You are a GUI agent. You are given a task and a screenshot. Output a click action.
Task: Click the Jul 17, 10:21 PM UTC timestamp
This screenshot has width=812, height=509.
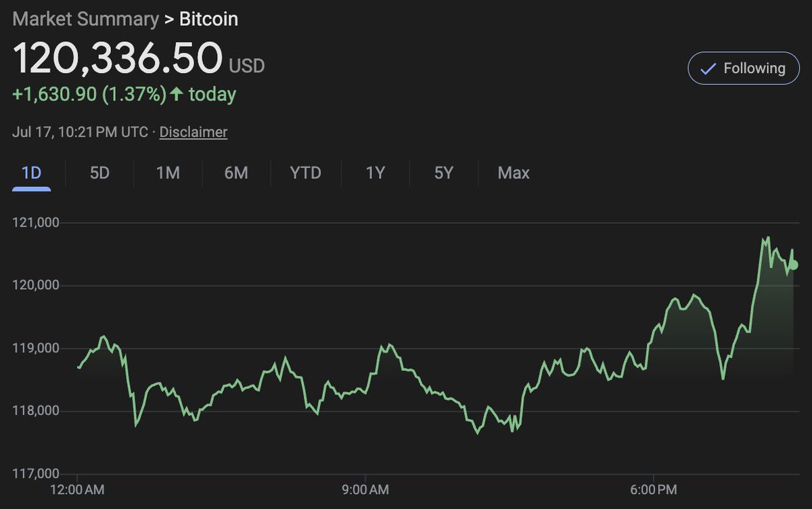coord(80,132)
